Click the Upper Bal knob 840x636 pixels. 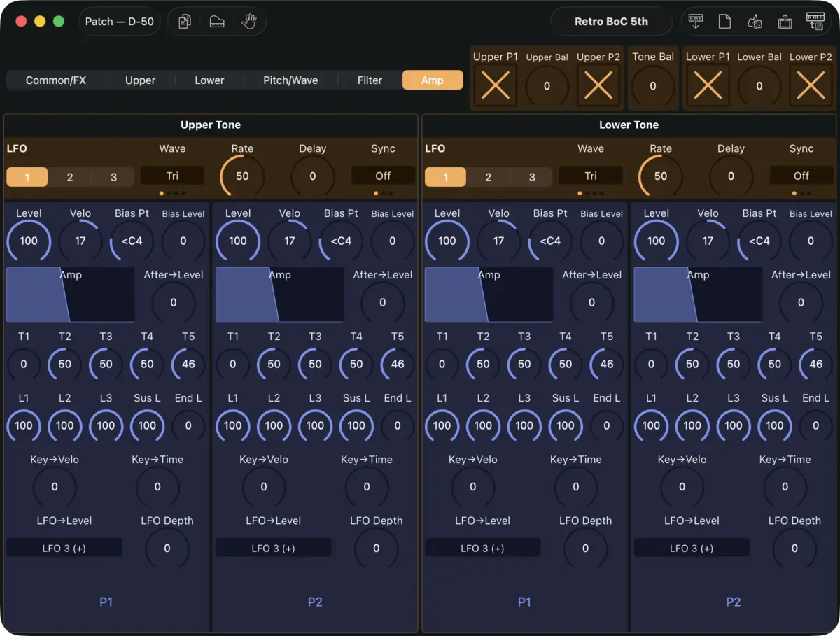(x=547, y=86)
